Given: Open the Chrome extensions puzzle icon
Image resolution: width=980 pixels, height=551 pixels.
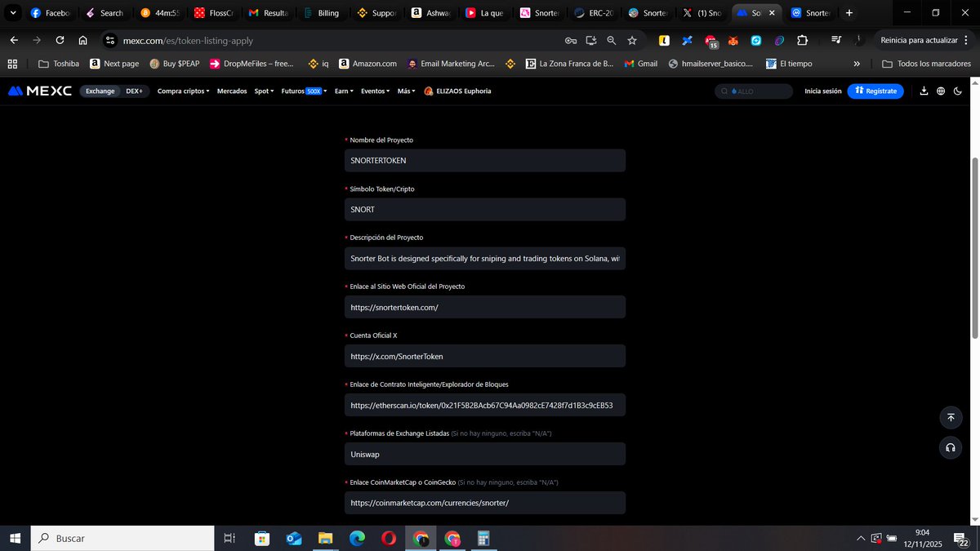Looking at the screenshot, I should pos(802,40).
